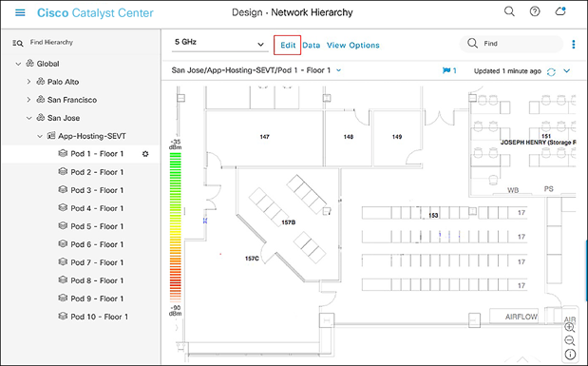Click the Find Hierarchy search icon

click(x=18, y=43)
